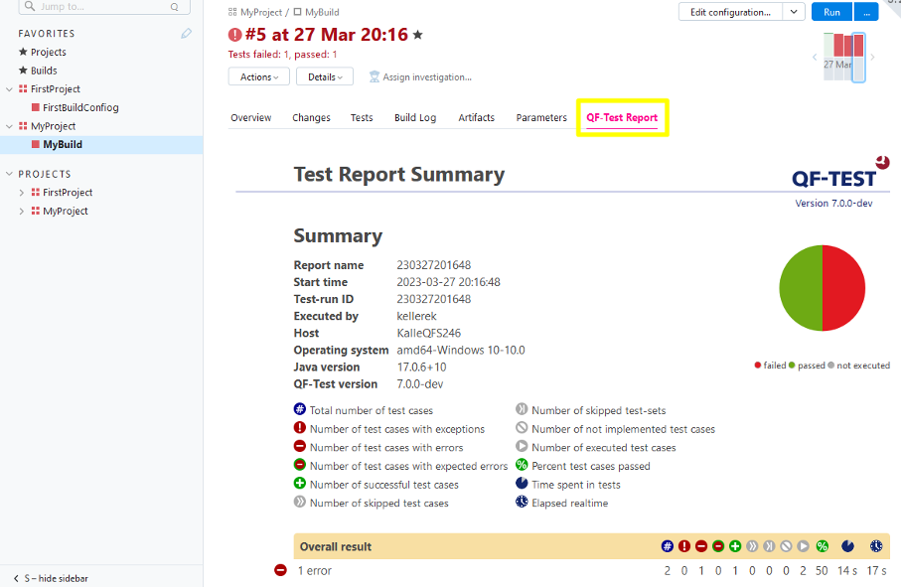Open the Actions dropdown
This screenshot has height=588, width=902.
click(x=258, y=76)
